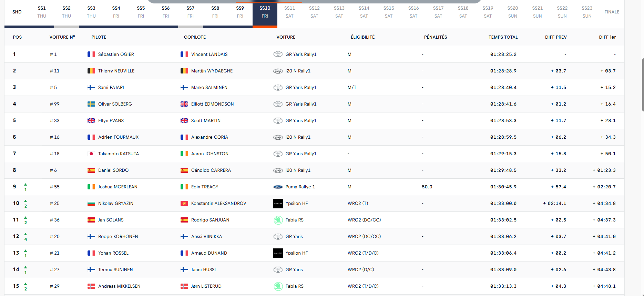Click co-driver name Cándido CARRERA

[x=211, y=170]
